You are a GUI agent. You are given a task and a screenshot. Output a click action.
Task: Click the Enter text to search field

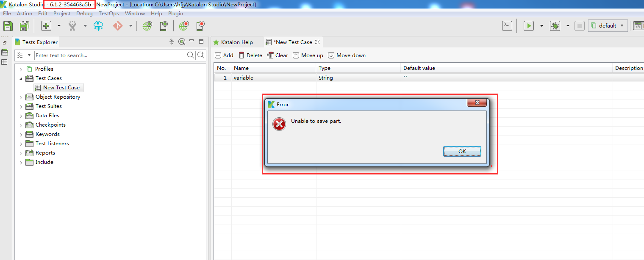110,55
